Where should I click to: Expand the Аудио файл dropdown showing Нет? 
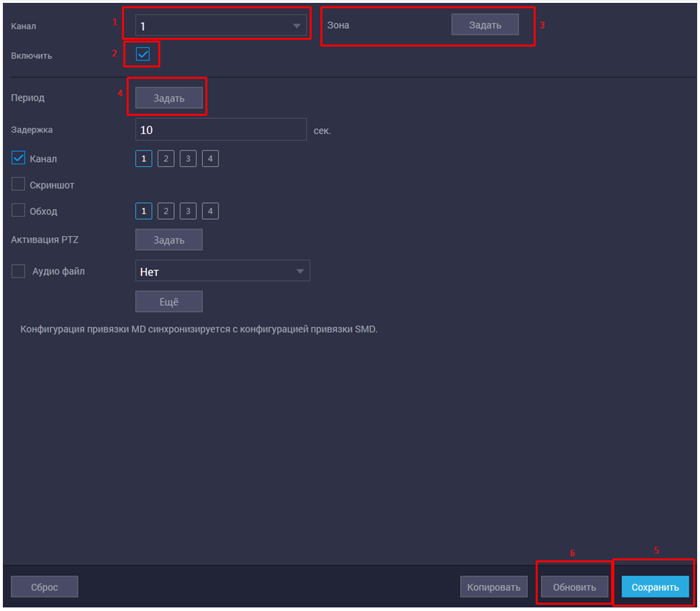(x=222, y=271)
